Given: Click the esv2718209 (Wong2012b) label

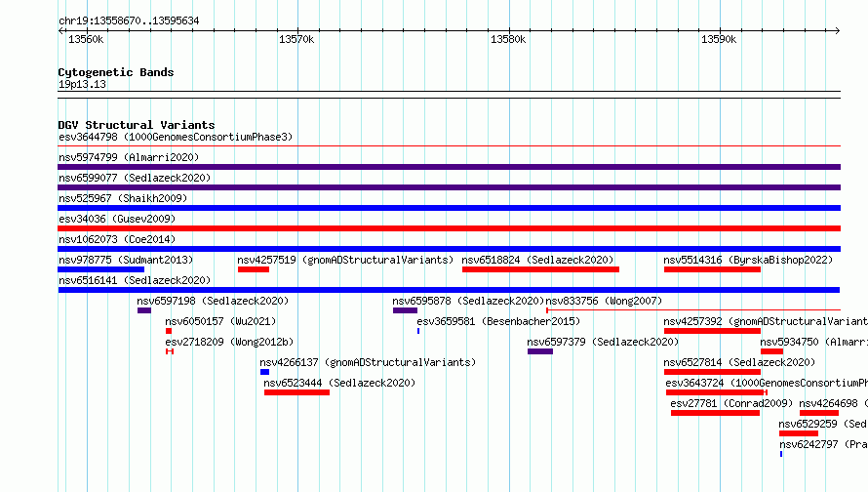Looking at the screenshot, I should coord(229,342).
